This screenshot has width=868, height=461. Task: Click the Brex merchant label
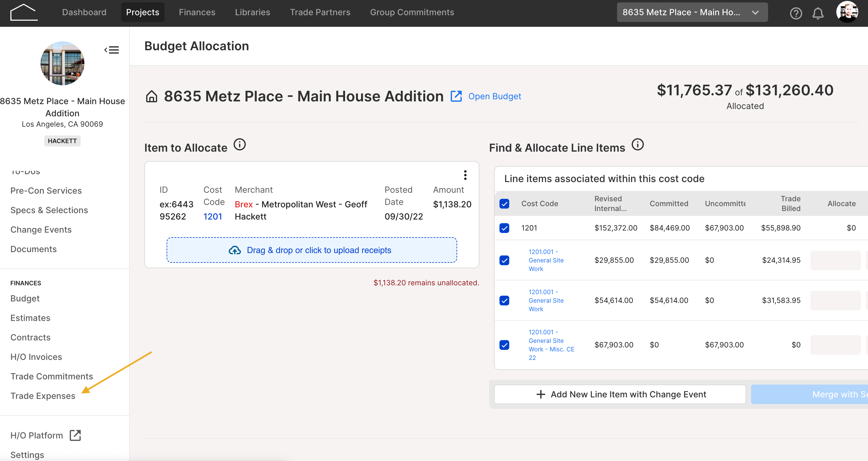coord(243,204)
